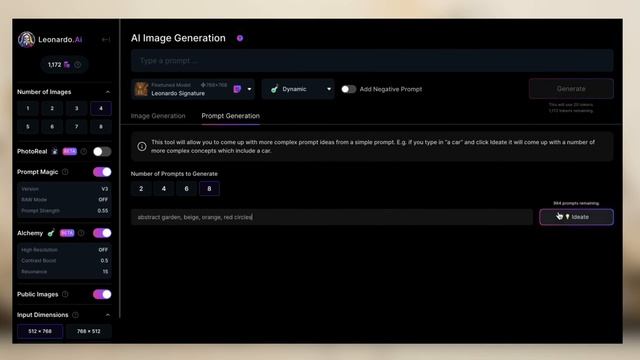Select 7 for Number of Images

pyautogui.click(x=76, y=127)
